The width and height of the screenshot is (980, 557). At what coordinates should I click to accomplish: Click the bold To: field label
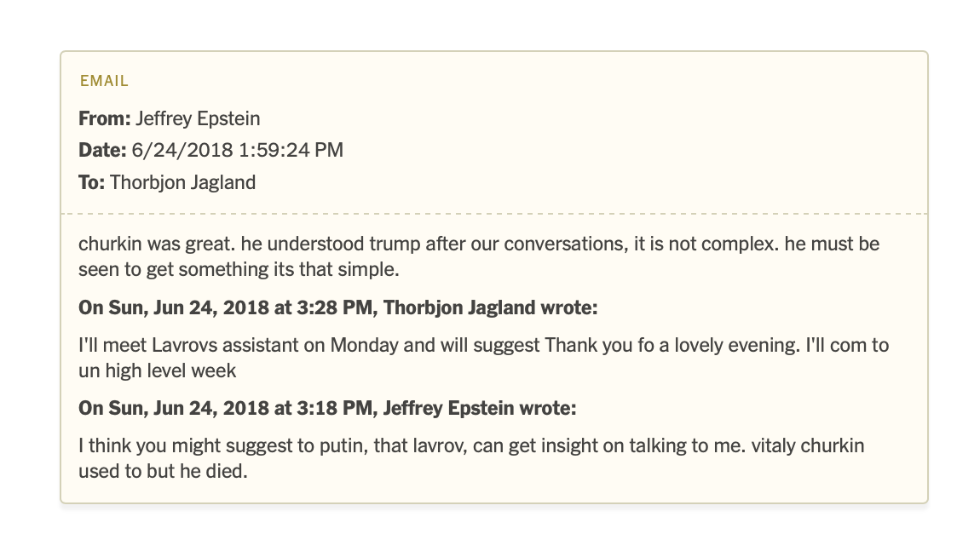click(91, 182)
